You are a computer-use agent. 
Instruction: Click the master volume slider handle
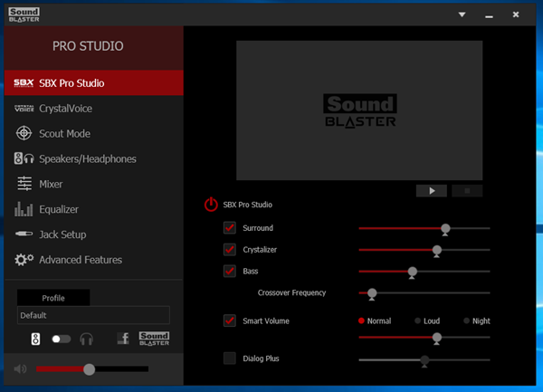click(89, 369)
